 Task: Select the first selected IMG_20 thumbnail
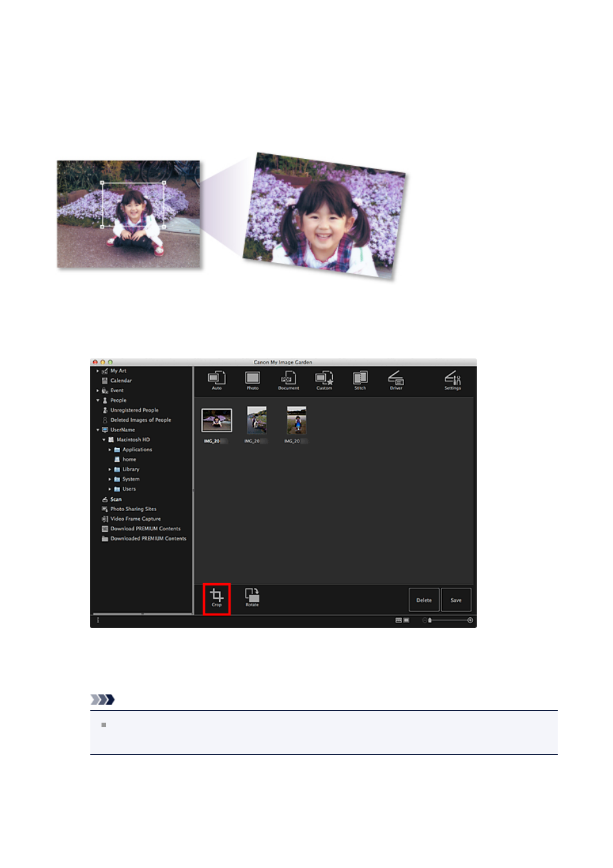click(217, 421)
